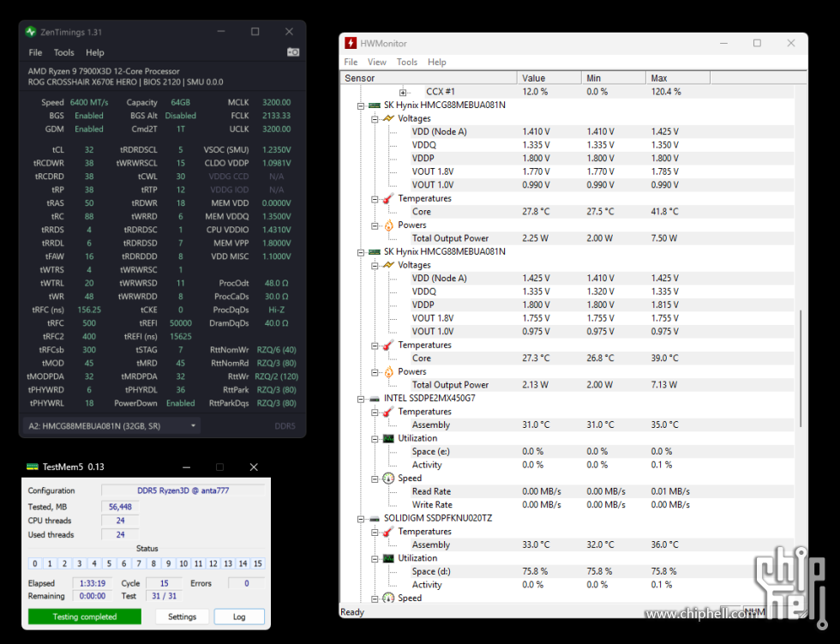Click the 6400 MT/s speed value in ZenTimings

[89, 102]
